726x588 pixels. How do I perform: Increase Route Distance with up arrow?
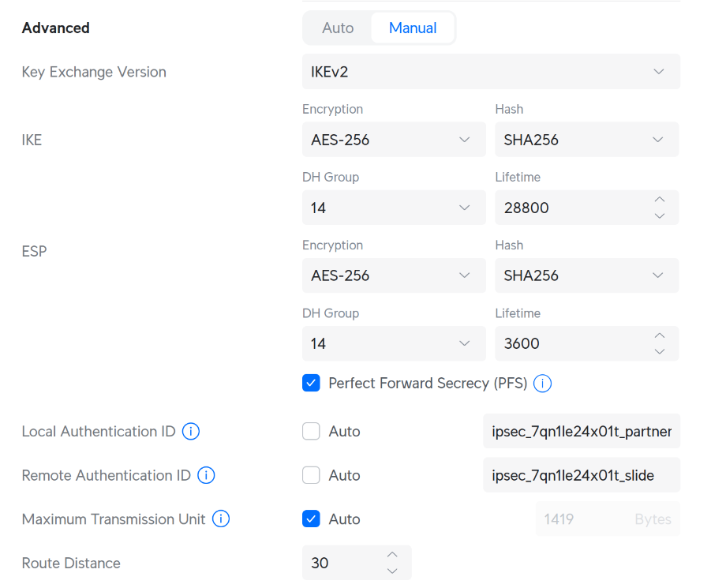[x=392, y=555]
